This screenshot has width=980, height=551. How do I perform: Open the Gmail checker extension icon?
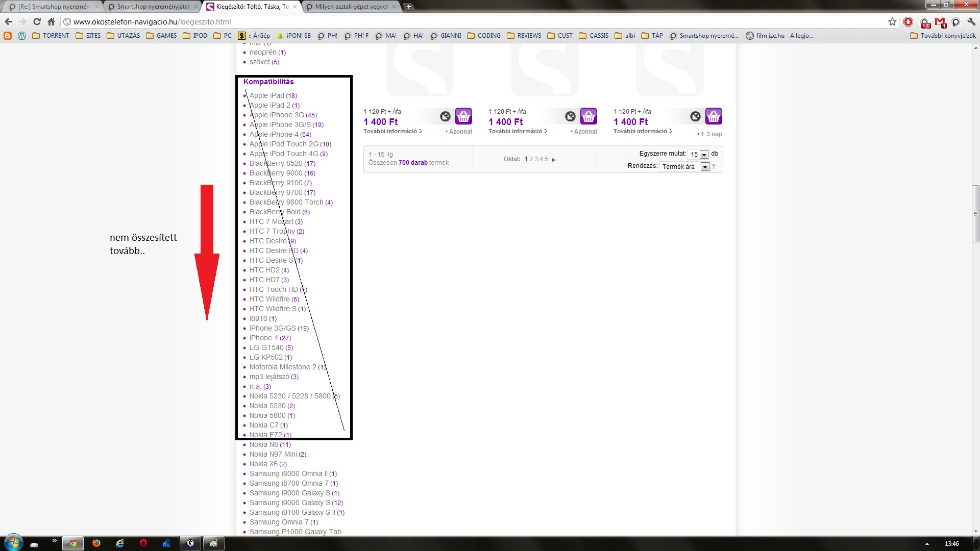coord(940,22)
